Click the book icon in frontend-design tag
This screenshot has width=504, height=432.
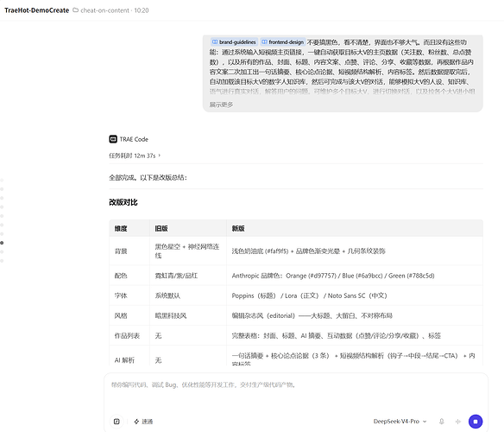pos(264,41)
